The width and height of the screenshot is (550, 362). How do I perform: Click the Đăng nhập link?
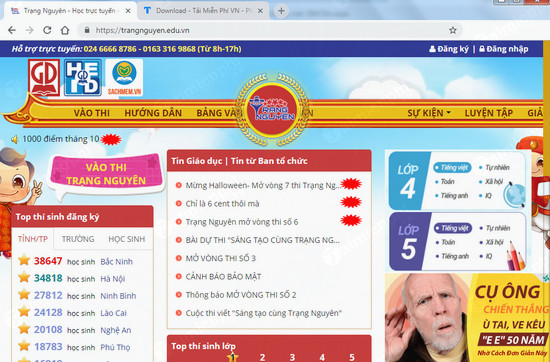(504, 49)
